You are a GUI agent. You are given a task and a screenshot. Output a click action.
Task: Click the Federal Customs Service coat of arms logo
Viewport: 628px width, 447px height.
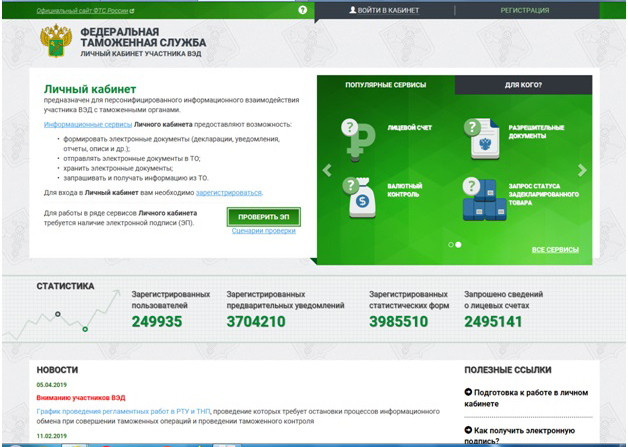pyautogui.click(x=56, y=41)
